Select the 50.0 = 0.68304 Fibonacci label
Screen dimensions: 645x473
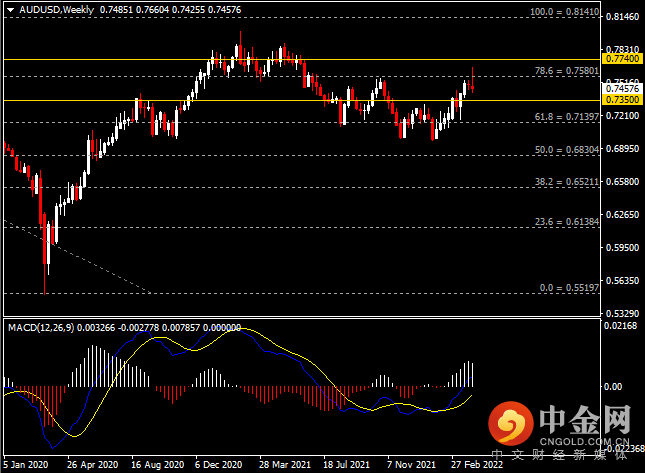566,150
